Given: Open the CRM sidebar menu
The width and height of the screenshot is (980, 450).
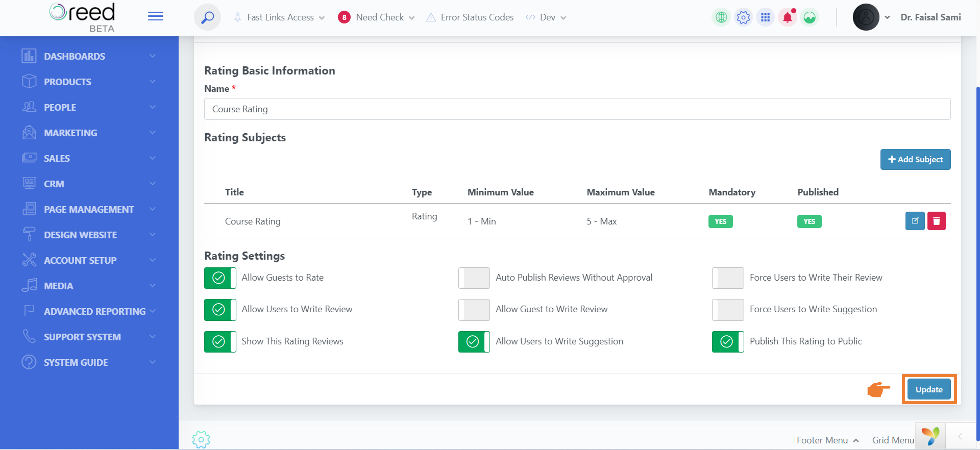Looking at the screenshot, I should pos(89,184).
